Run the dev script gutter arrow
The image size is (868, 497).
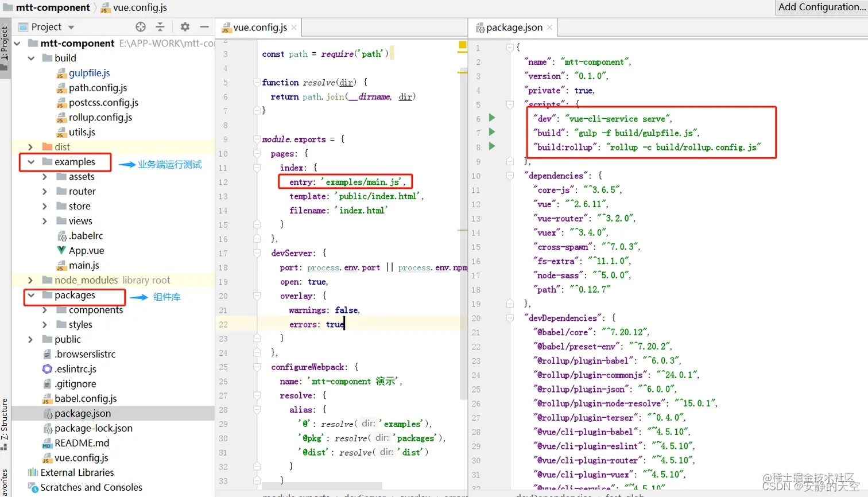(x=492, y=118)
